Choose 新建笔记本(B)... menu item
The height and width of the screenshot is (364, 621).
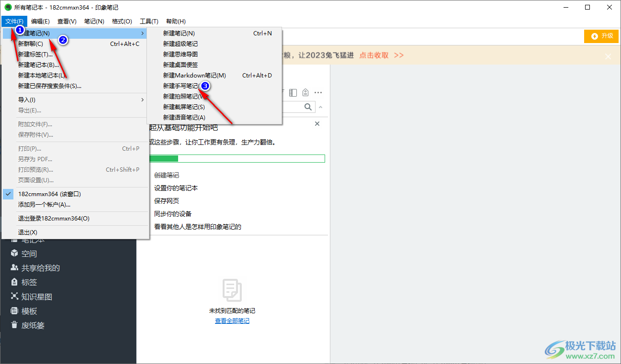pos(76,65)
